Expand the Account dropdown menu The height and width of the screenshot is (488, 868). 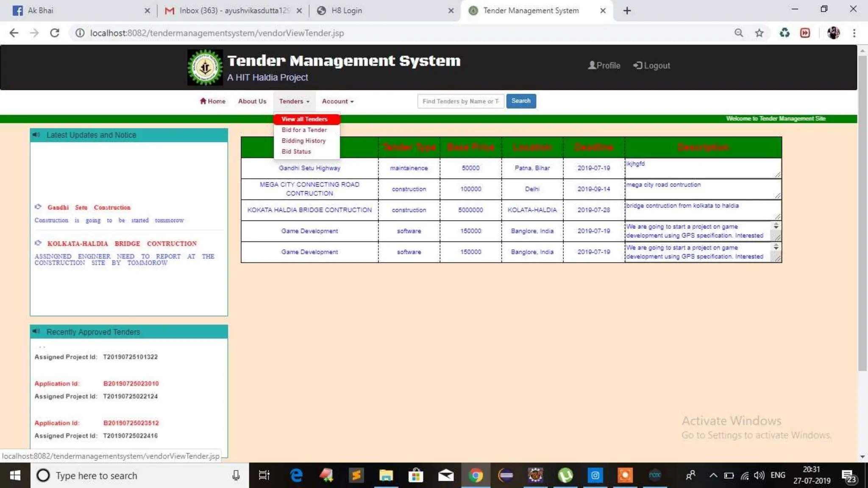point(337,101)
